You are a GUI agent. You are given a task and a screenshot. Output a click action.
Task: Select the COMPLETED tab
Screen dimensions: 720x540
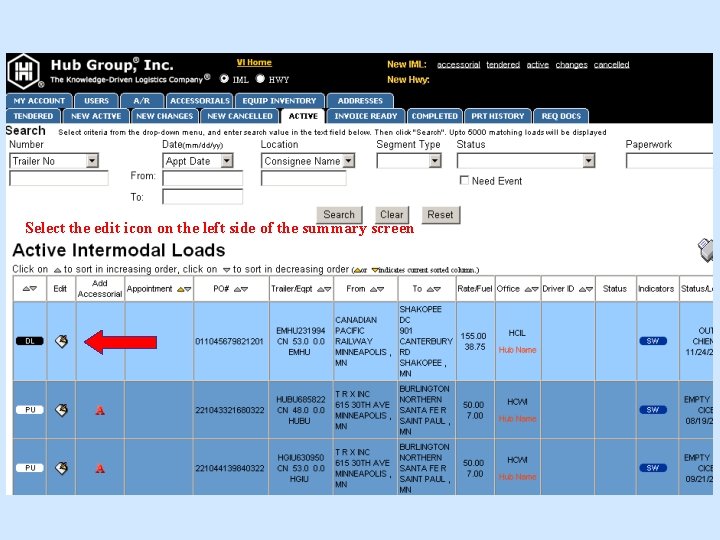point(434,116)
